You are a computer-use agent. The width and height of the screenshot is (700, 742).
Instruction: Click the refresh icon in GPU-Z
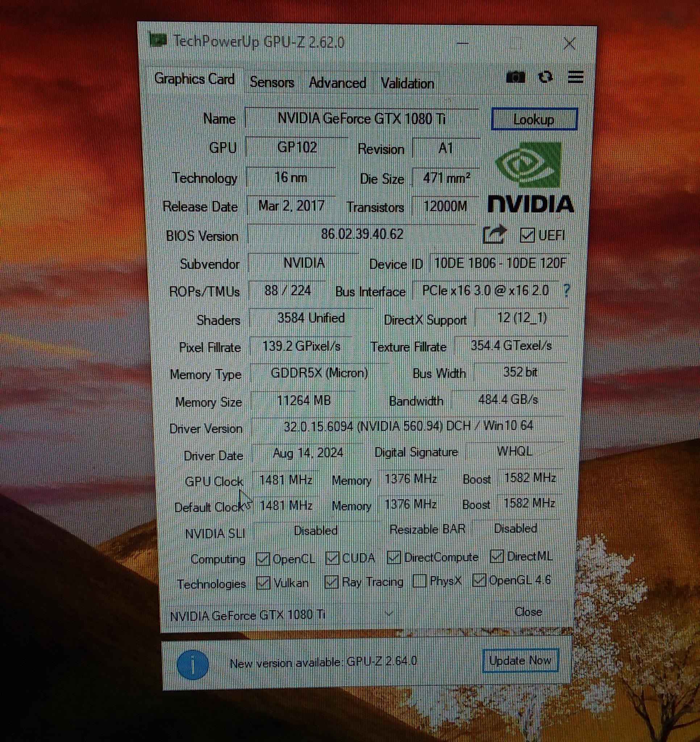(546, 77)
